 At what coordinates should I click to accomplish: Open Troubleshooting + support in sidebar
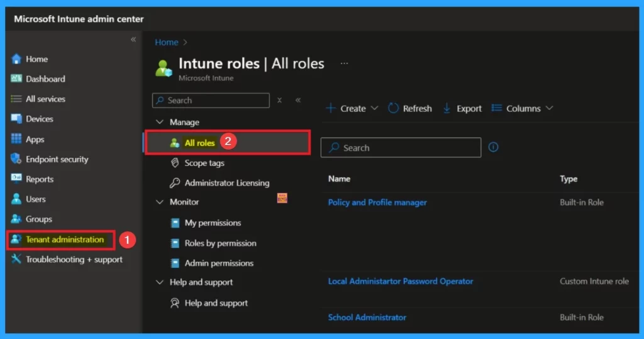(74, 259)
